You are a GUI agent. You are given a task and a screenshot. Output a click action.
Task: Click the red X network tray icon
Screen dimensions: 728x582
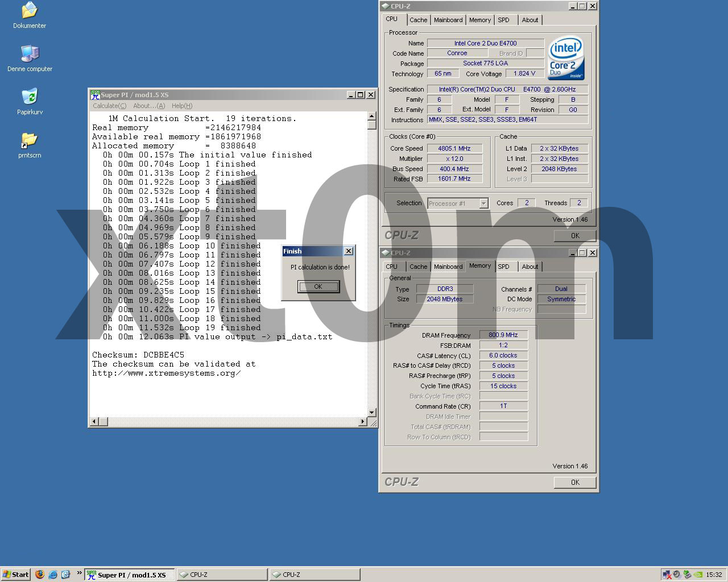(666, 575)
